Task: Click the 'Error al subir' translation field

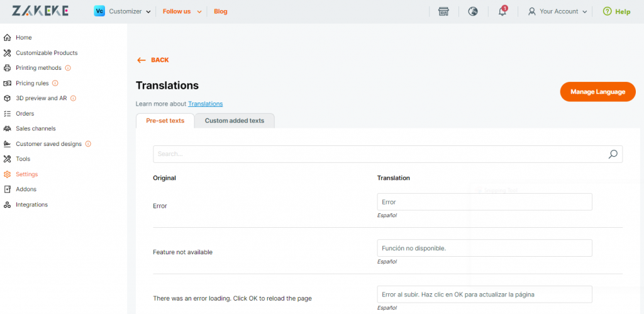Action: [x=485, y=294]
